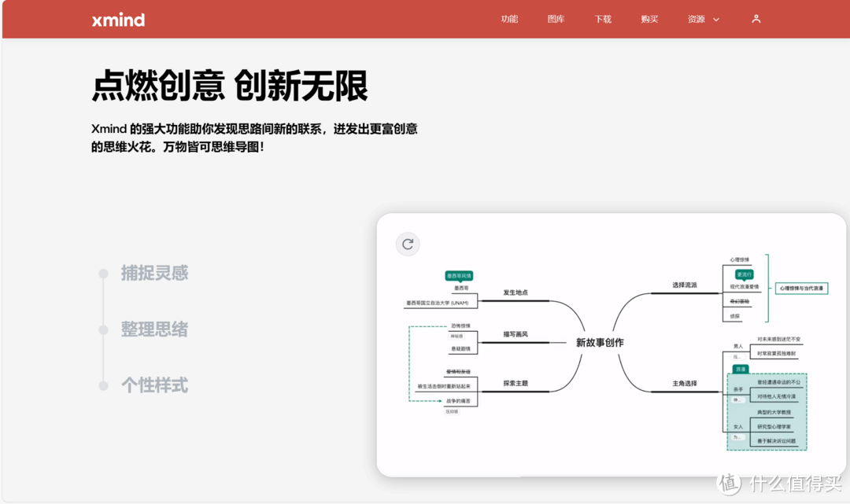Image resolution: width=850 pixels, height=504 pixels.
Task: Select the 发生地点 branch
Action: (515, 292)
